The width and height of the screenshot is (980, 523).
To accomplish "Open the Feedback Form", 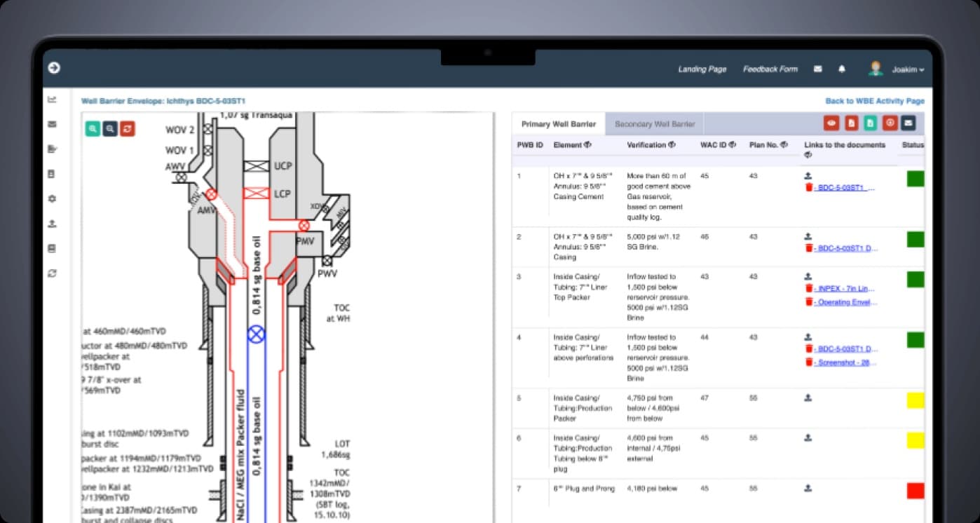I will 770,69.
